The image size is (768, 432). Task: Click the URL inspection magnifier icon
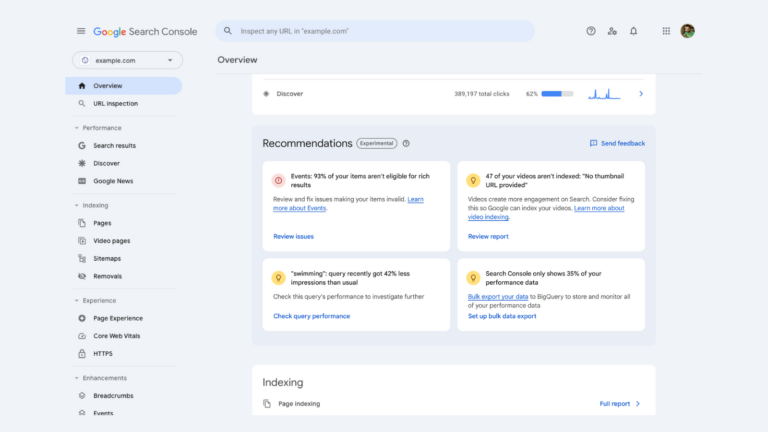[x=82, y=103]
